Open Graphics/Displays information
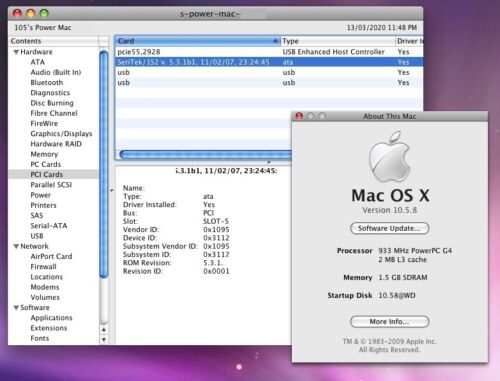The image size is (500, 381). coord(61,134)
